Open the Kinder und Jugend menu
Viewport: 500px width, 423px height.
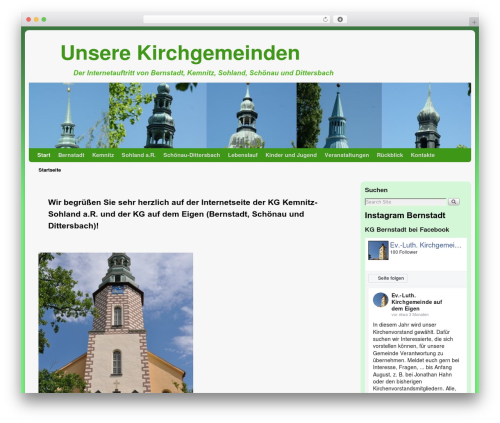[x=291, y=155]
